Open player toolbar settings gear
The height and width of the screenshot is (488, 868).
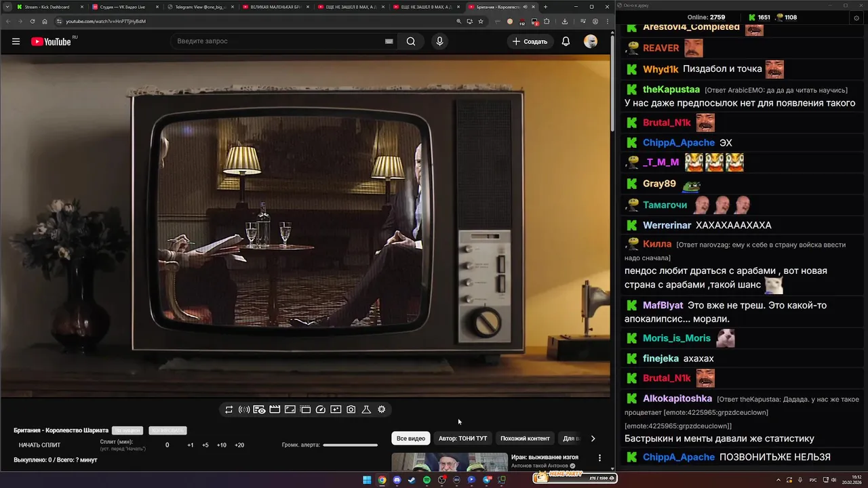[382, 409]
